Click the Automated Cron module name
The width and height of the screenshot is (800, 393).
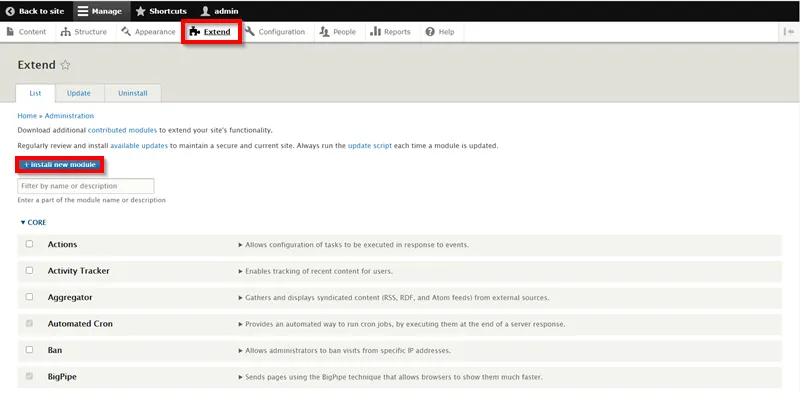(x=80, y=324)
